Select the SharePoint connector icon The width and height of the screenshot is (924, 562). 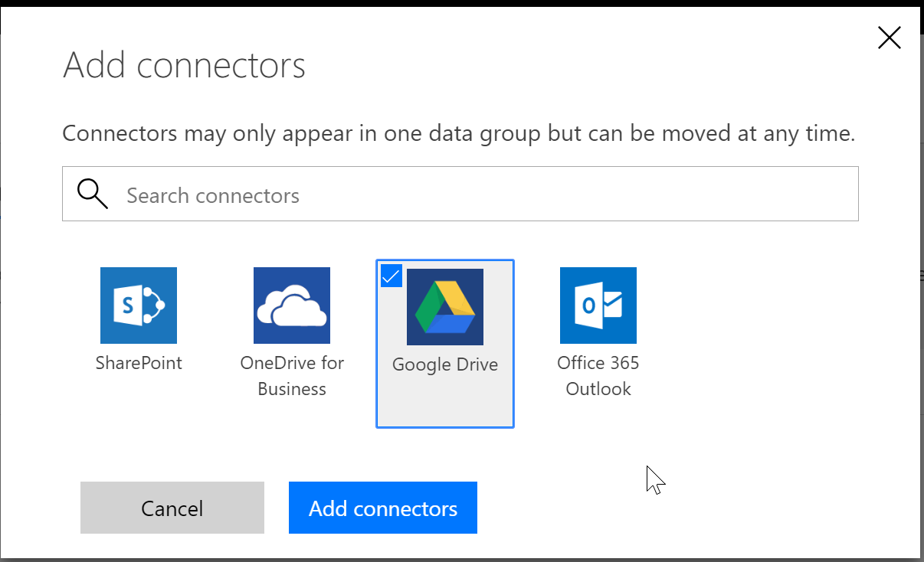coord(139,306)
